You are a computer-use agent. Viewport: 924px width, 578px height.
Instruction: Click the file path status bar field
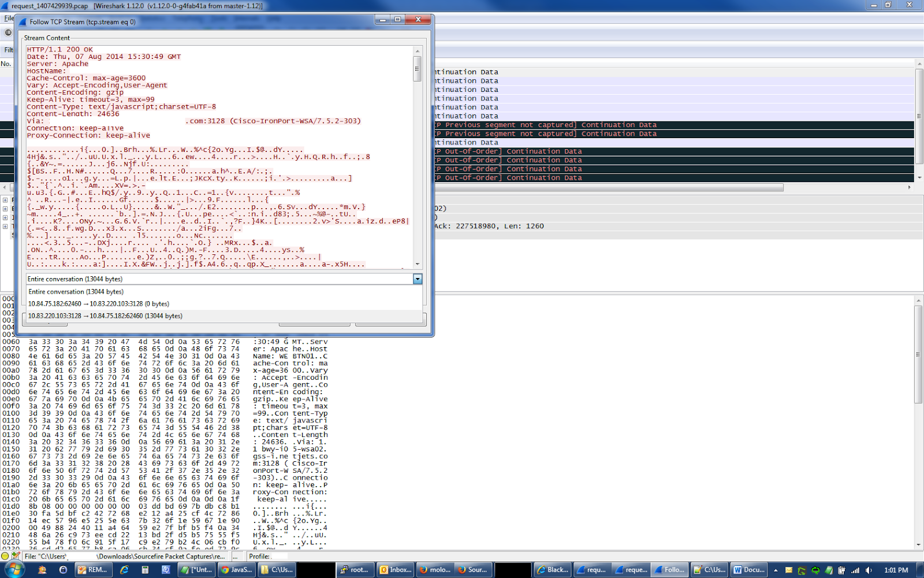pos(126,556)
